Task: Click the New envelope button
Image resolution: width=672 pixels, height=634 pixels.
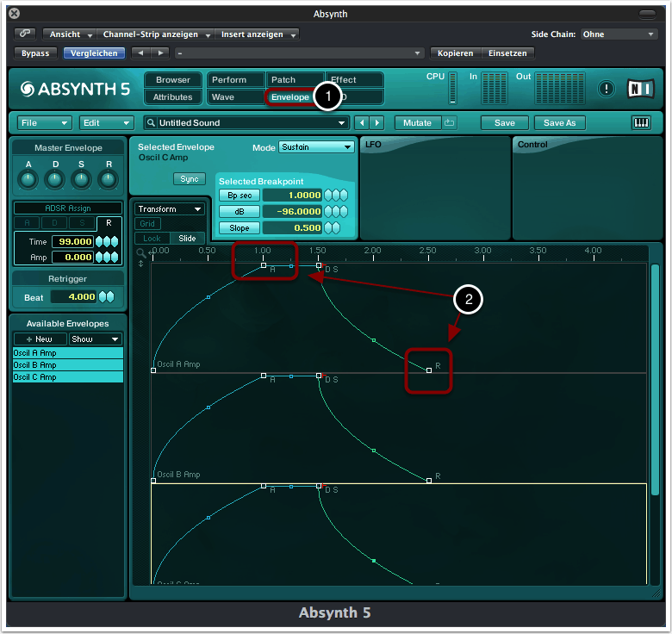Action: click(40, 339)
